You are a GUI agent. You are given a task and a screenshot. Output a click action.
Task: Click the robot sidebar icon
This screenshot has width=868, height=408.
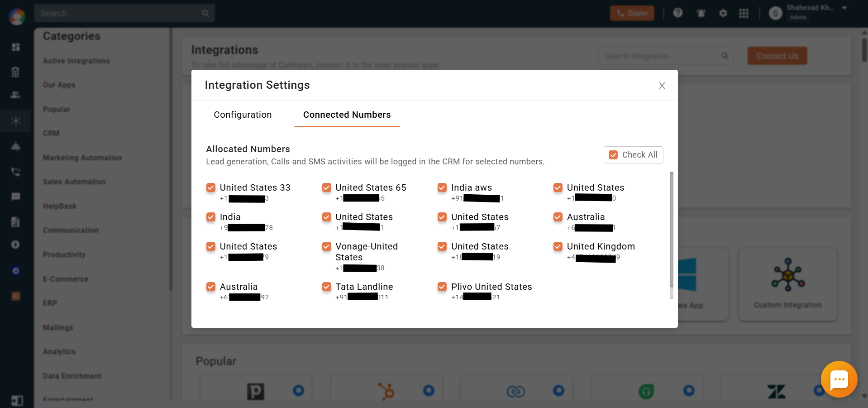click(x=16, y=146)
